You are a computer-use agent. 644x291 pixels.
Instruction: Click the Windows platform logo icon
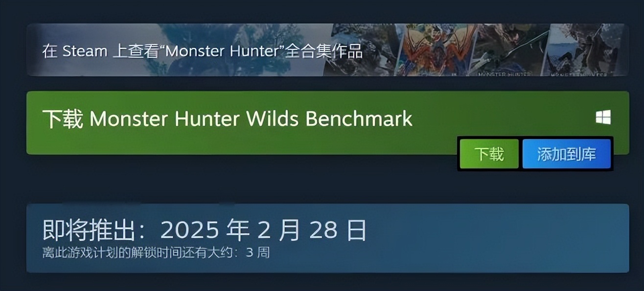coord(603,117)
